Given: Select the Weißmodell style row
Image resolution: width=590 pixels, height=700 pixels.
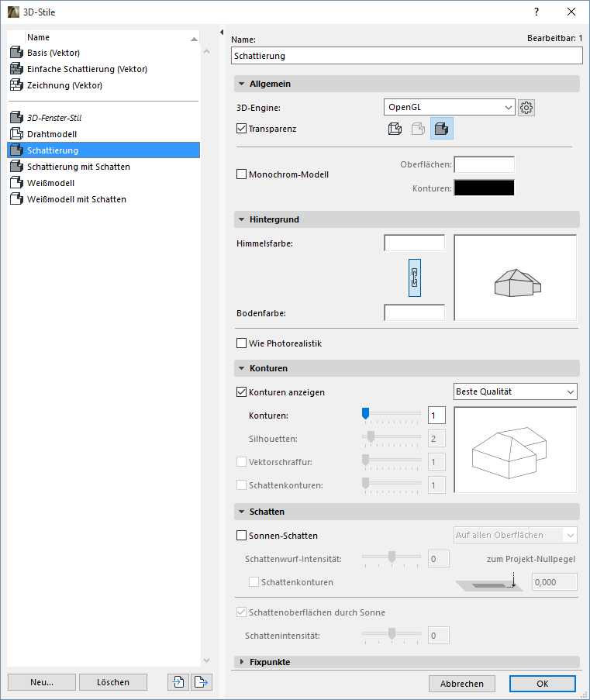Looking at the screenshot, I should [104, 183].
